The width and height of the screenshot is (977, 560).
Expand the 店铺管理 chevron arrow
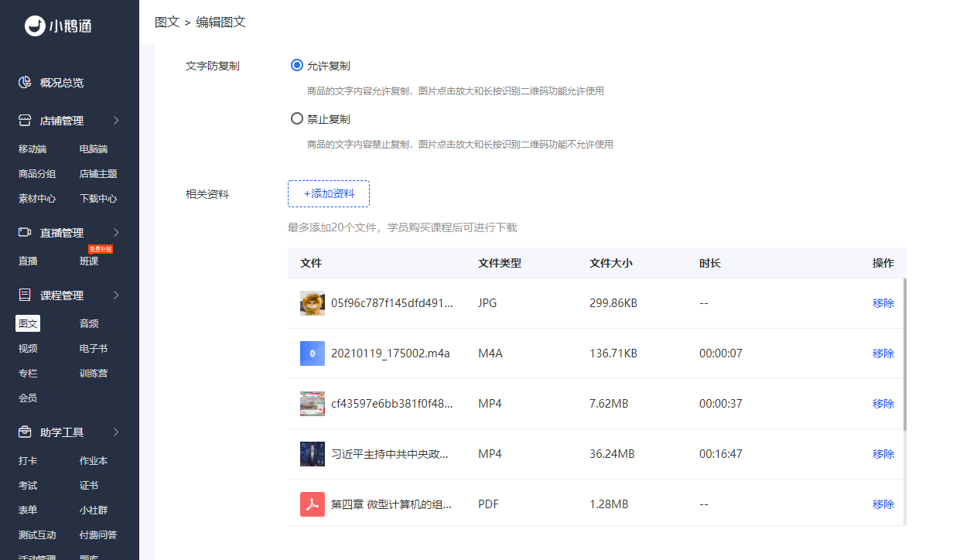click(116, 121)
